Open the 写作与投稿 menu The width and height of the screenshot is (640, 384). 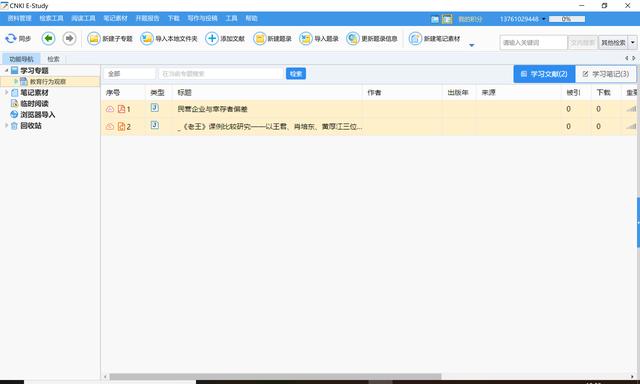pyautogui.click(x=202, y=18)
